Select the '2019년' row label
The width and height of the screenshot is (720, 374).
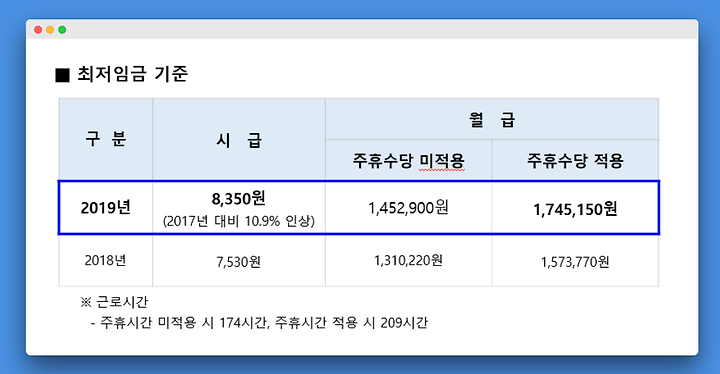(x=106, y=208)
